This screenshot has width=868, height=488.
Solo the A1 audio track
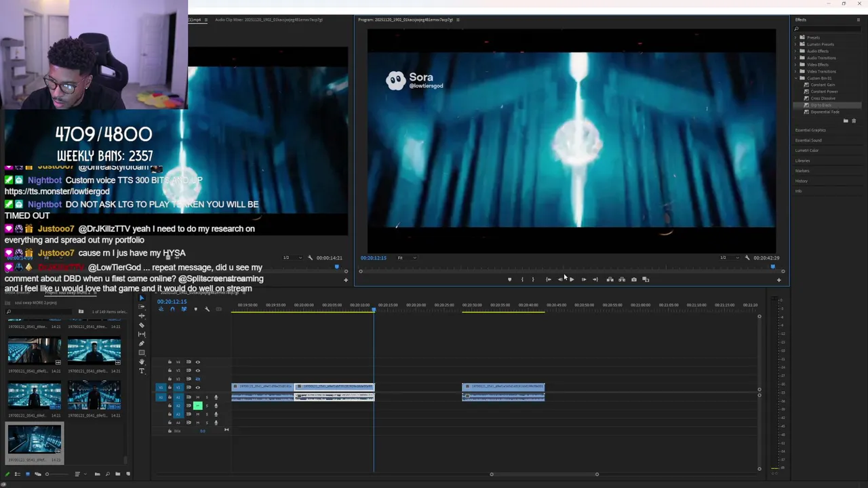click(207, 397)
